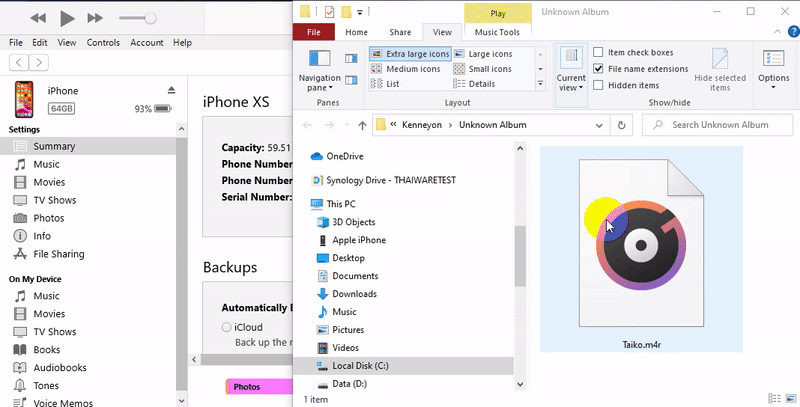
Task: Open the iTunes File menu
Action: [16, 43]
